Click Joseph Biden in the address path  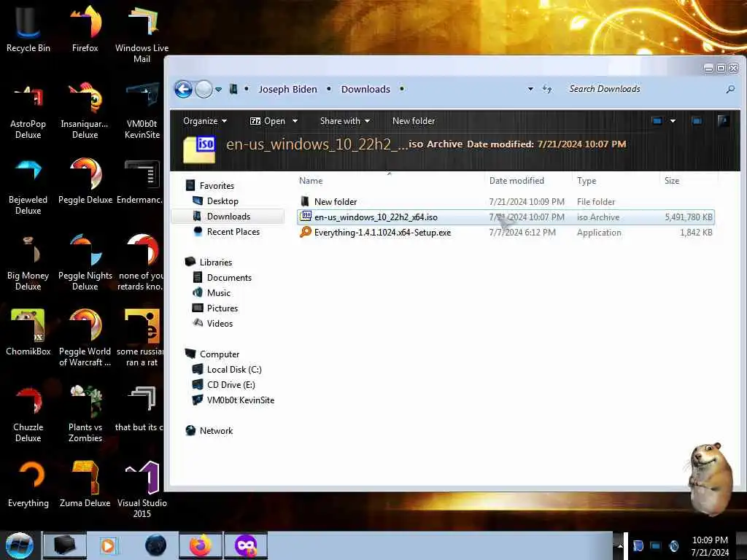(287, 89)
